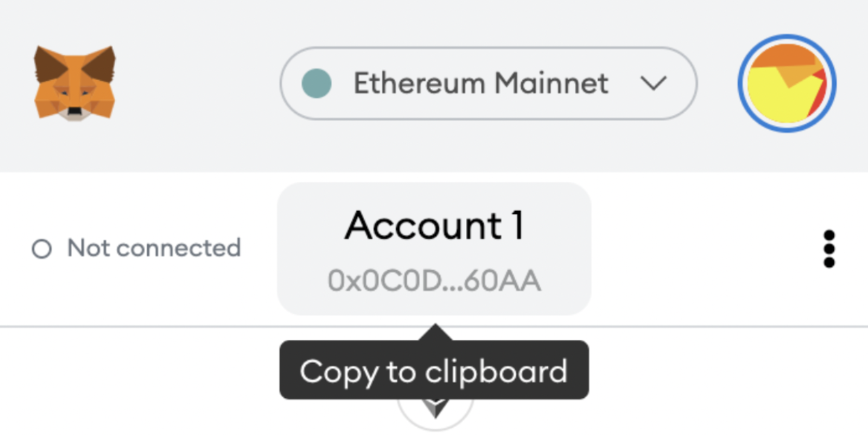868x435 pixels.
Task: Click the tooltip's upward arrow pointer
Action: (x=435, y=333)
